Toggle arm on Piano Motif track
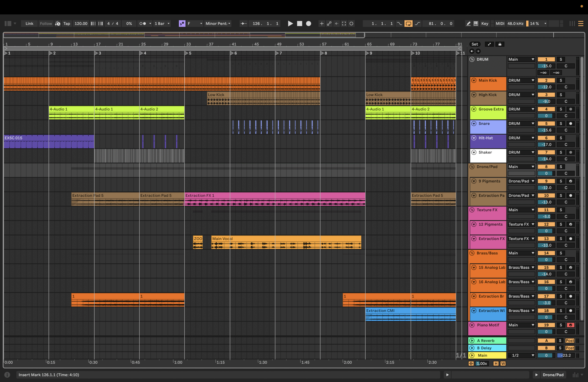 571,325
